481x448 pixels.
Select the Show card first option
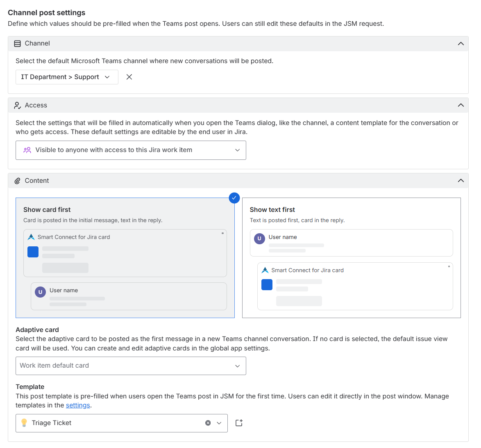pyautogui.click(x=125, y=258)
